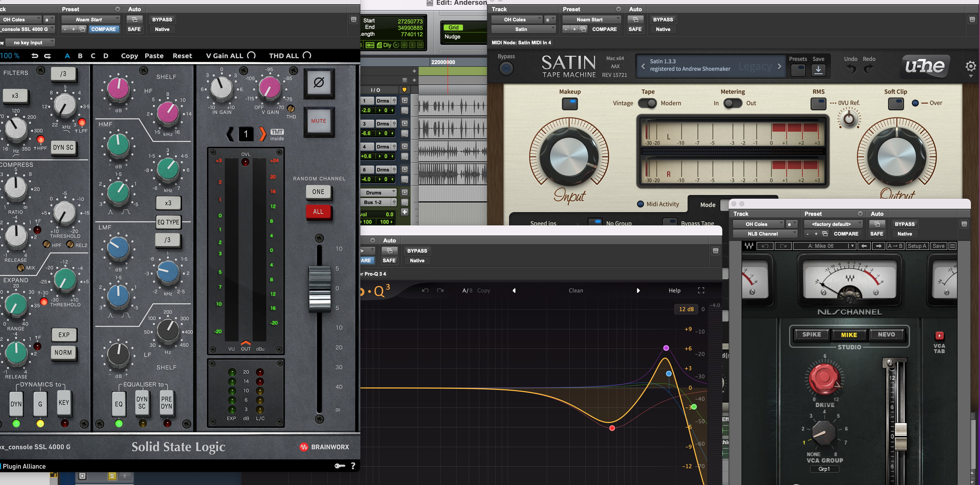Viewport: 980px width, 485px height.
Task: Open Satin Mode tab
Action: (708, 205)
